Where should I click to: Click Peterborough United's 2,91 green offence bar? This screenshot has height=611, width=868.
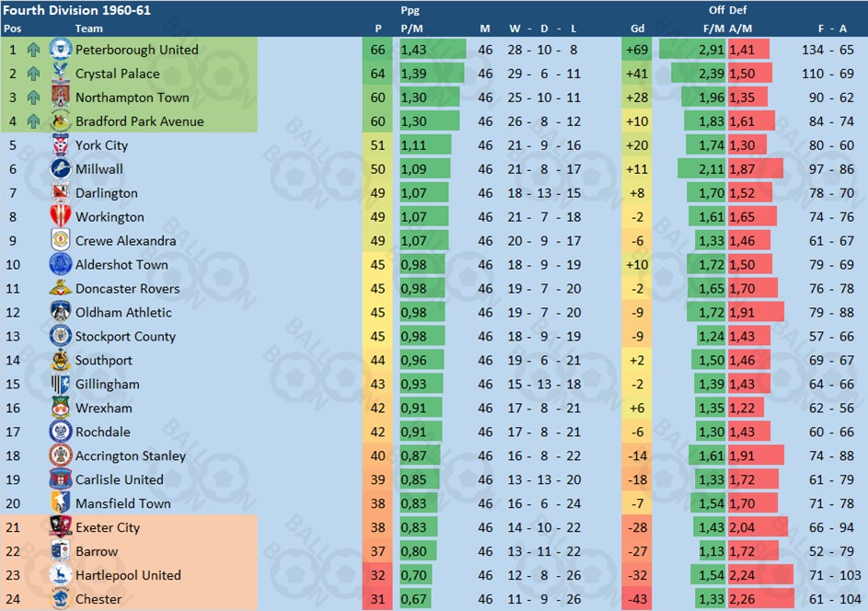pos(692,50)
